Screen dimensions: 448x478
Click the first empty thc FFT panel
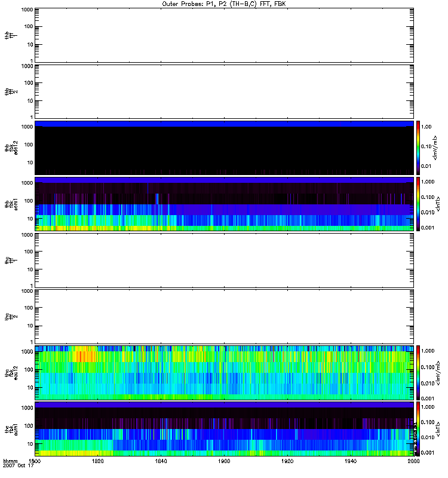224,261
